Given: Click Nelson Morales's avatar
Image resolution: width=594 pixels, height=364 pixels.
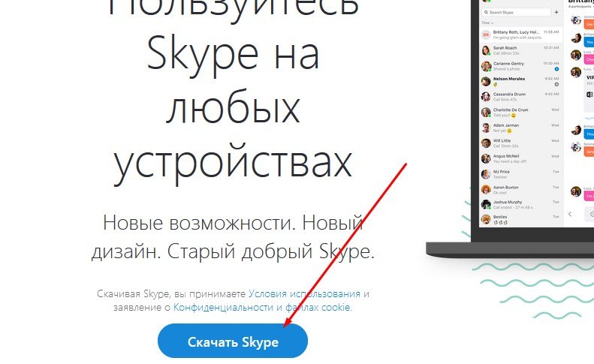Looking at the screenshot, I should coord(486,82).
